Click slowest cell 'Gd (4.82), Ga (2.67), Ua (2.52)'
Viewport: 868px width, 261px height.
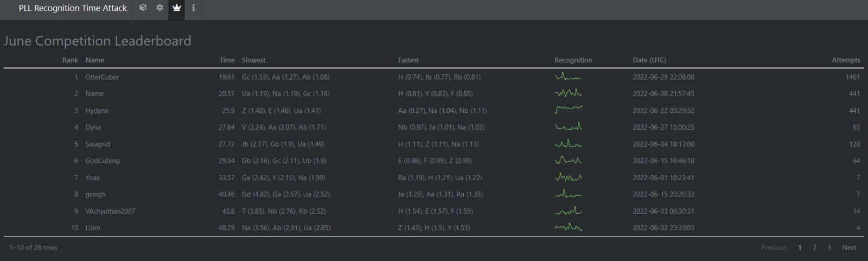pyautogui.click(x=286, y=194)
